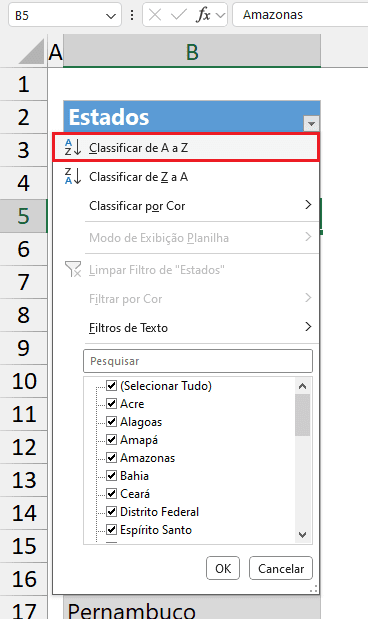The height and width of the screenshot is (619, 368).
Task: Click the Pesquisar search field
Action: [x=198, y=361]
